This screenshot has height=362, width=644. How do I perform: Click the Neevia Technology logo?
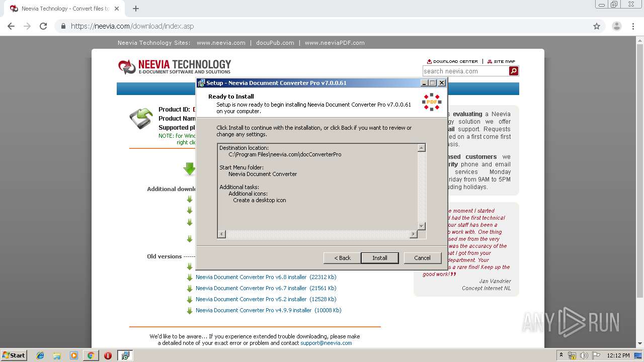point(175,66)
